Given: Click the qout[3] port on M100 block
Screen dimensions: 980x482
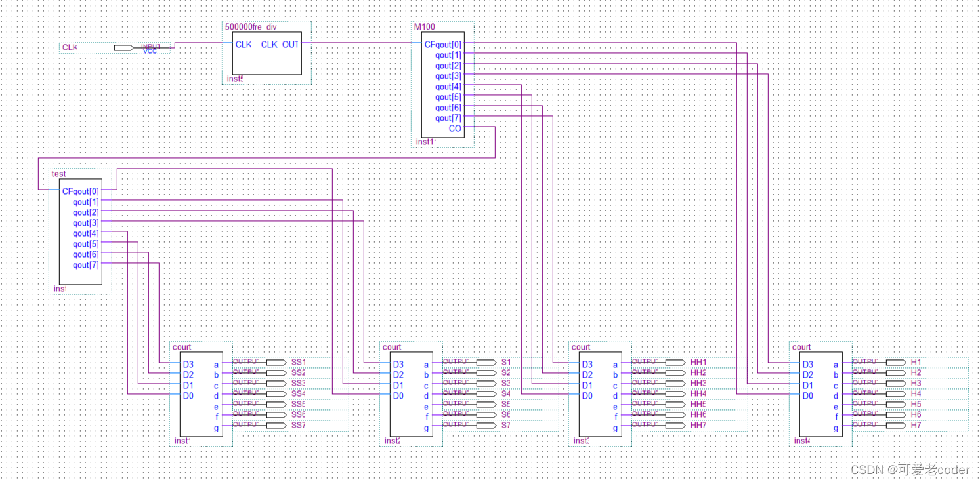Looking at the screenshot, I should click(x=448, y=76).
